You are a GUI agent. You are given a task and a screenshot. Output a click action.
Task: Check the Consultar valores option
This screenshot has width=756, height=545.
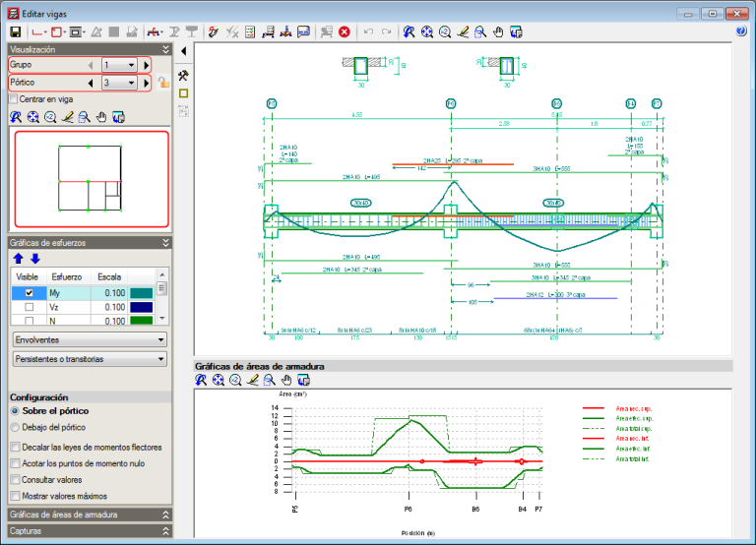(x=14, y=479)
